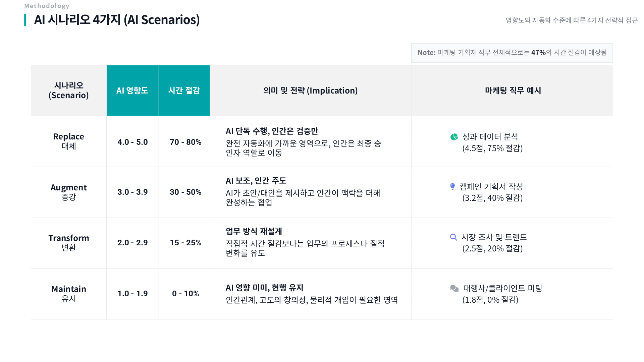
Task: Click the magnifier icon beside 시장 조사 및 트렌드
Action: tap(453, 237)
